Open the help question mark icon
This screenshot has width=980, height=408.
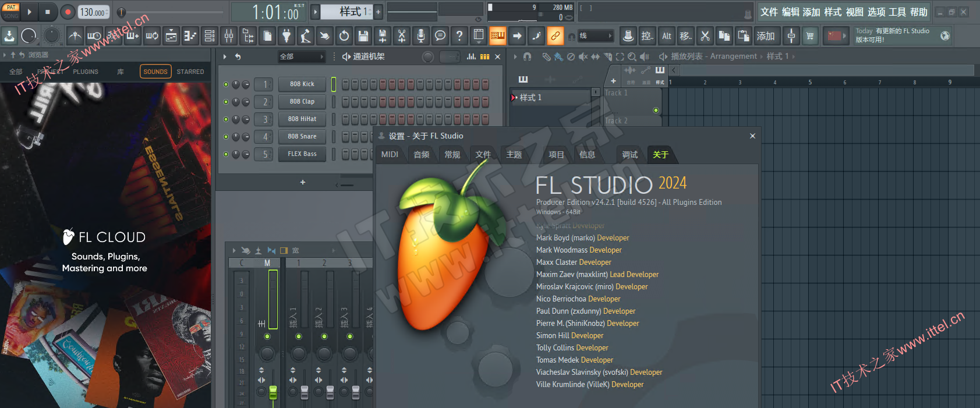coord(459,36)
